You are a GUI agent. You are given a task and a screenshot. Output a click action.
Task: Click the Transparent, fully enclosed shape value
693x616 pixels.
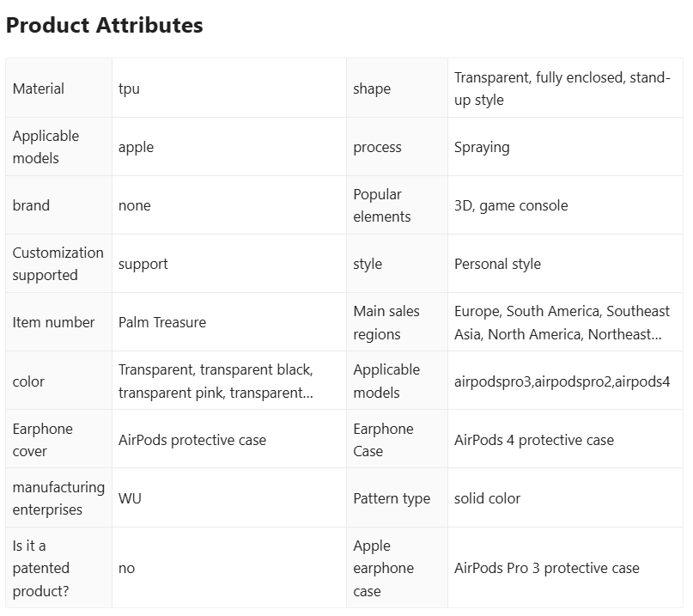(562, 88)
